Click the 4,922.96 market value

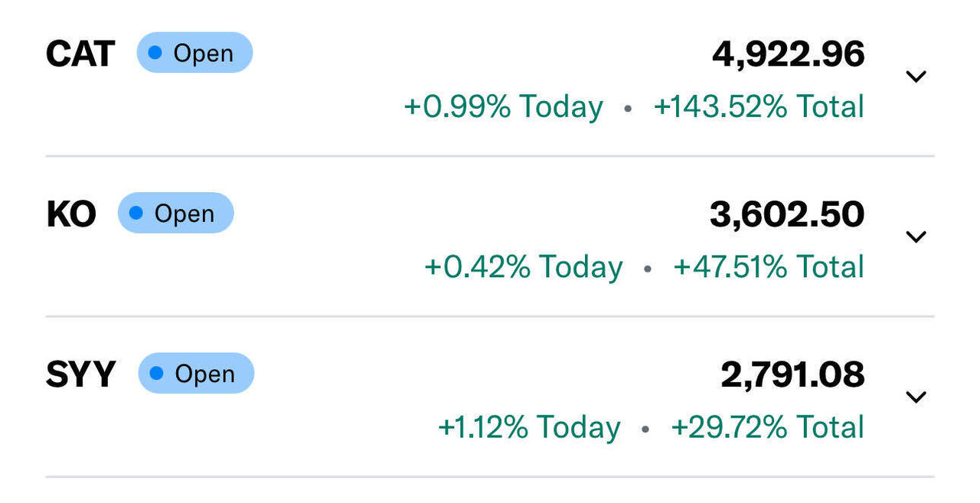tap(788, 54)
